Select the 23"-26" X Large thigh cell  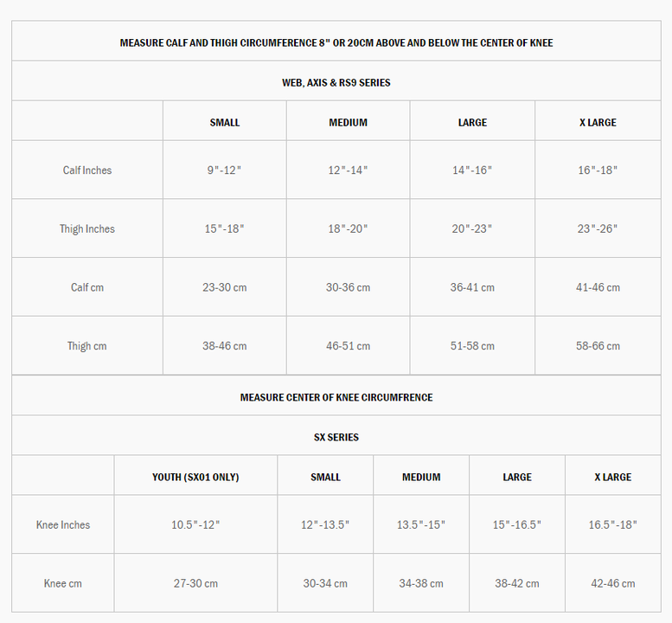coord(598,229)
